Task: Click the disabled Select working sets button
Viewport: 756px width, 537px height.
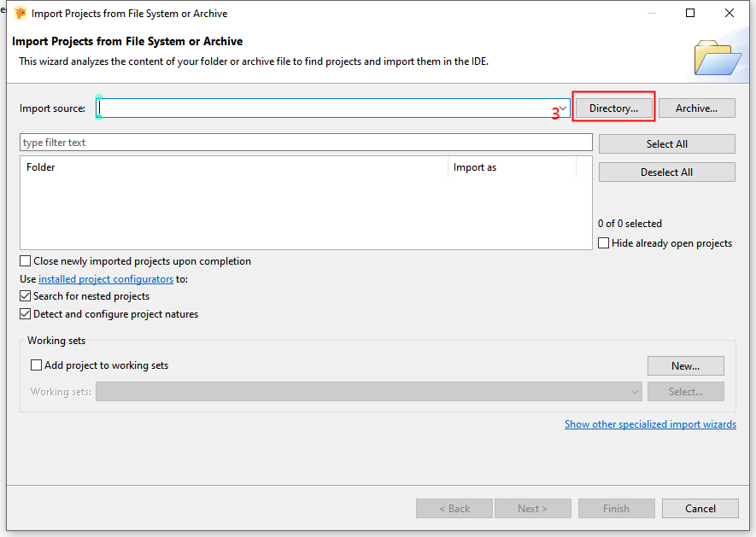Action: pos(685,391)
